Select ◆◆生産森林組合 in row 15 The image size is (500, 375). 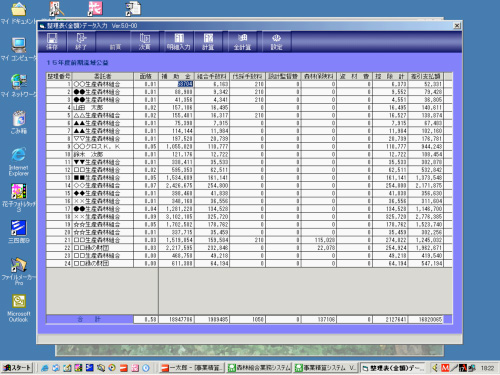point(103,193)
